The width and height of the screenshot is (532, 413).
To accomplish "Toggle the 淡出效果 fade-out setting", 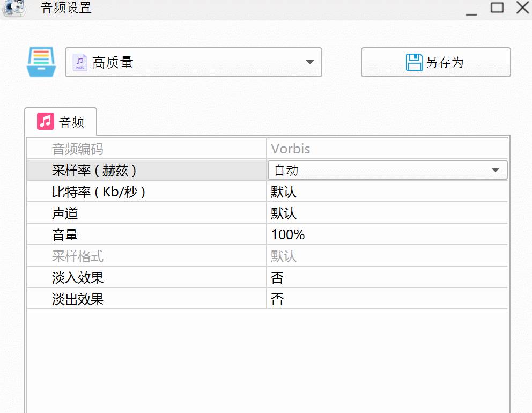I will coord(375,299).
